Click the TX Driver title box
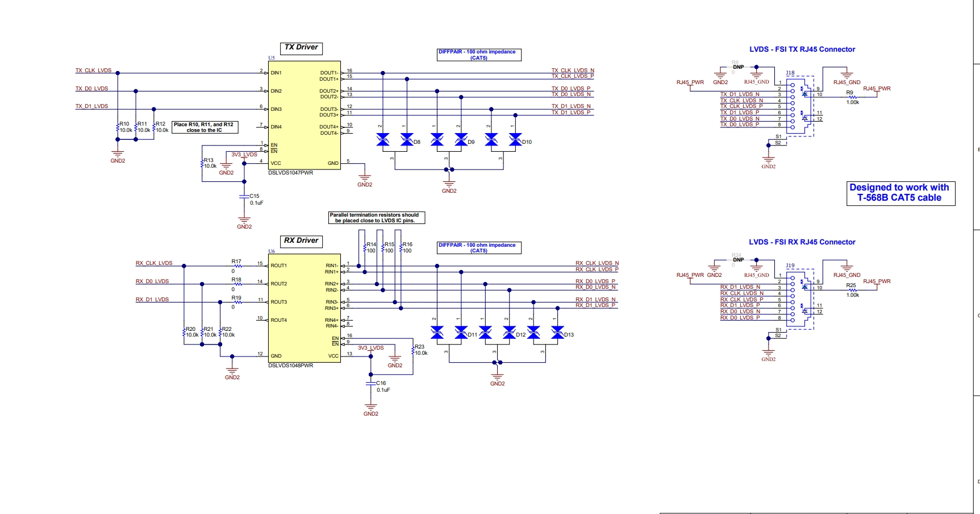This screenshot has height=514, width=980. point(301,48)
